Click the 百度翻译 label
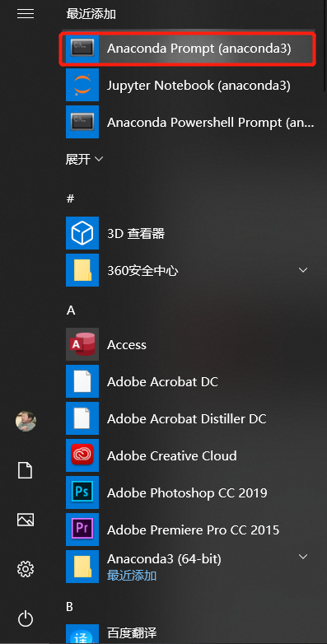 coord(132,633)
